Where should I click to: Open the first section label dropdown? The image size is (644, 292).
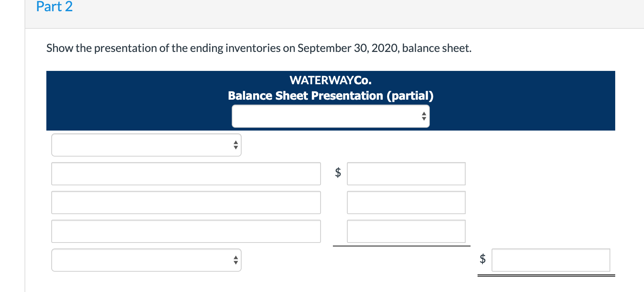click(x=146, y=145)
